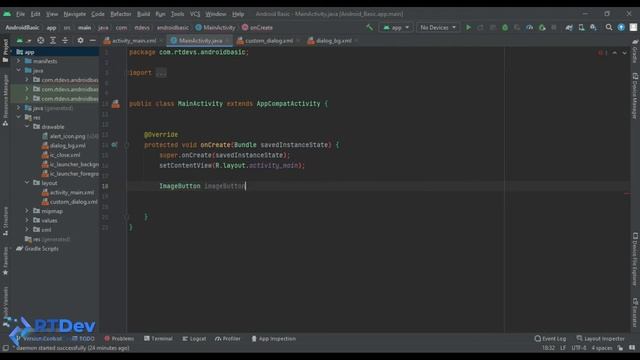This screenshot has width=640, height=360.
Task: Switch to custom_dialog.xml editor tab
Action: (x=269, y=41)
